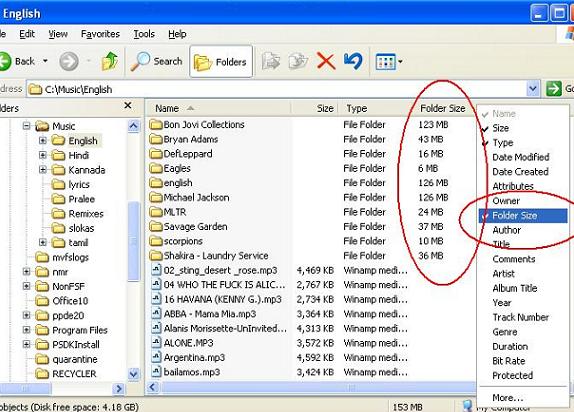
Task: Open the Back history dropdown arrow
Action: (x=45, y=61)
